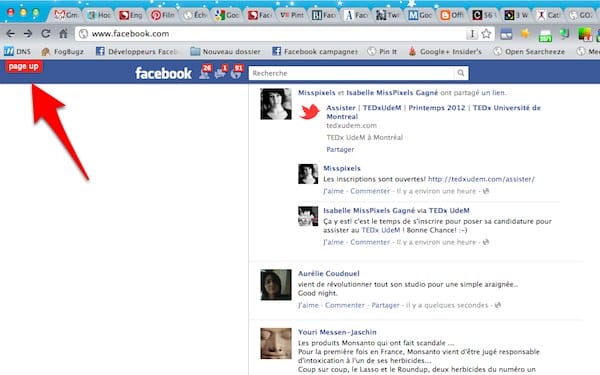Click the Isabelle MissPixels Gagné comment avatar
The height and width of the screenshot is (375, 600).
click(308, 216)
